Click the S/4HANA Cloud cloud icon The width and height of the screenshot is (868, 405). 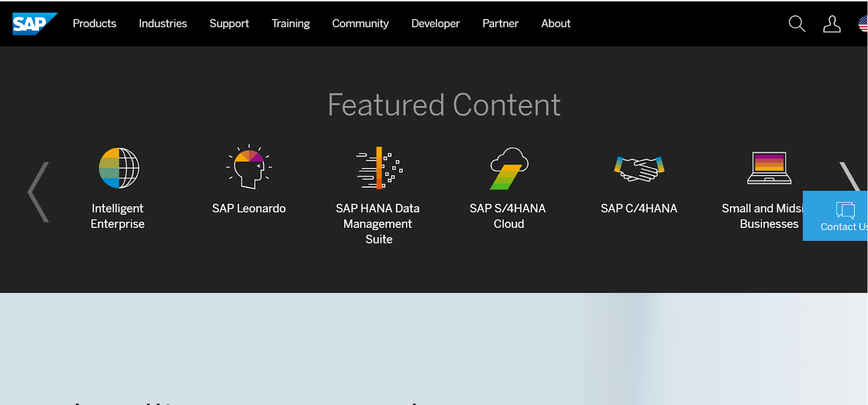tap(509, 168)
